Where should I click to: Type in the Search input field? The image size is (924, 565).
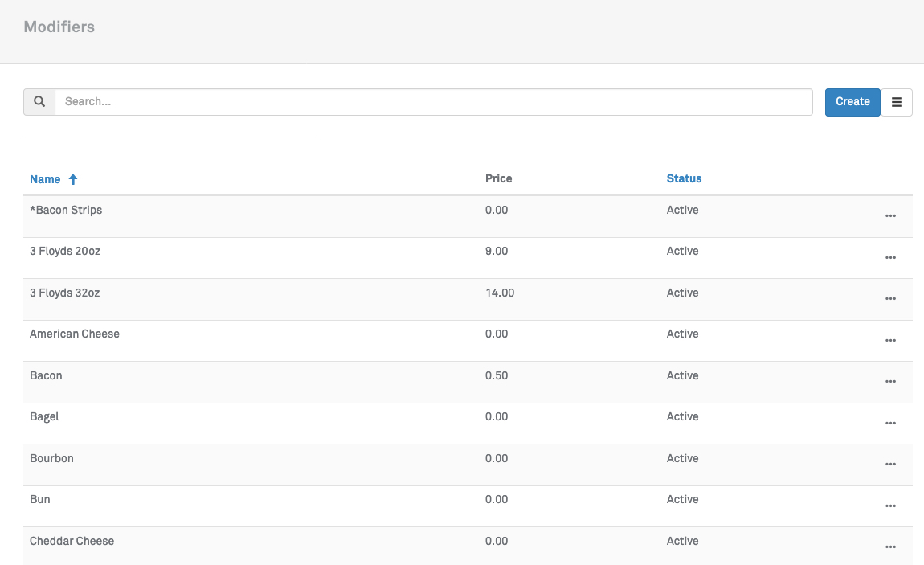434,102
